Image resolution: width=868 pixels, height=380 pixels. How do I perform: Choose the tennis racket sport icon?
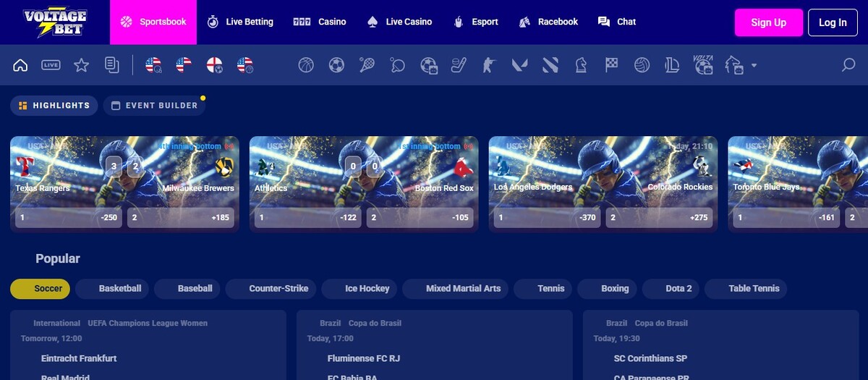[x=367, y=65]
